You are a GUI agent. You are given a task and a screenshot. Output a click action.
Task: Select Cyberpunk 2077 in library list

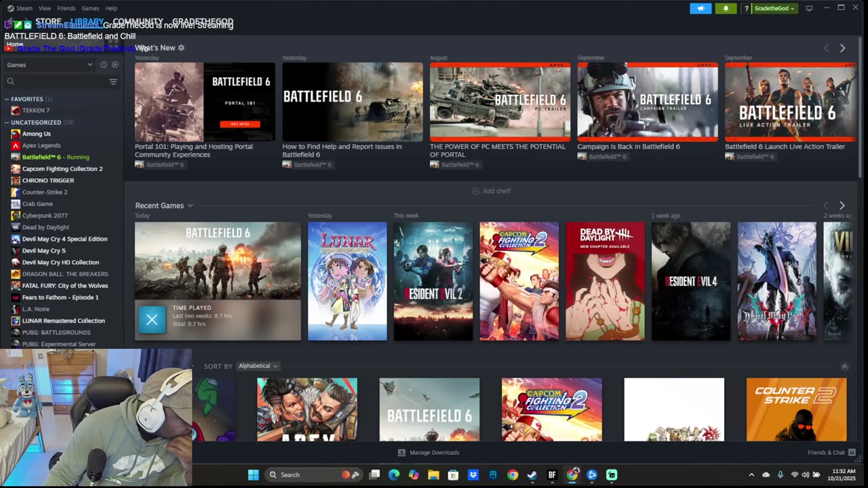[45, 216]
